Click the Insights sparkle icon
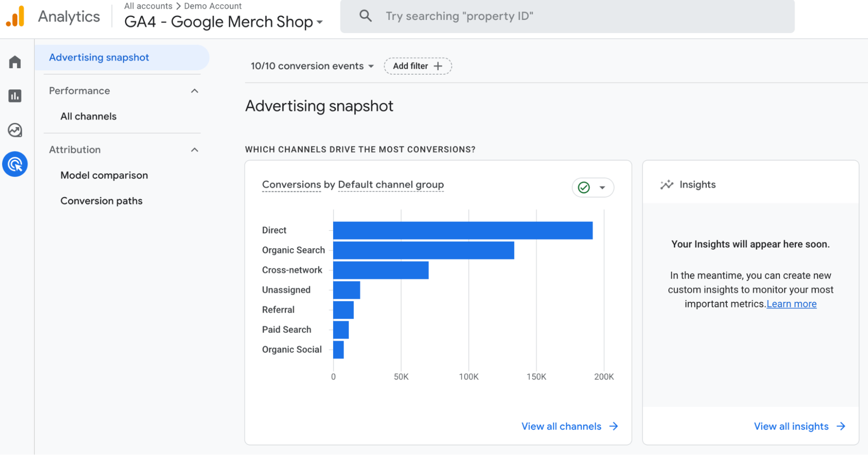The image size is (868, 455). tap(667, 185)
